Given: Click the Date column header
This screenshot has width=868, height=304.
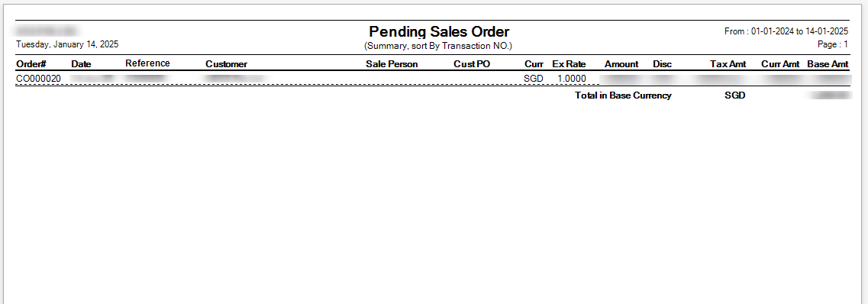Looking at the screenshot, I should pos(81,64).
